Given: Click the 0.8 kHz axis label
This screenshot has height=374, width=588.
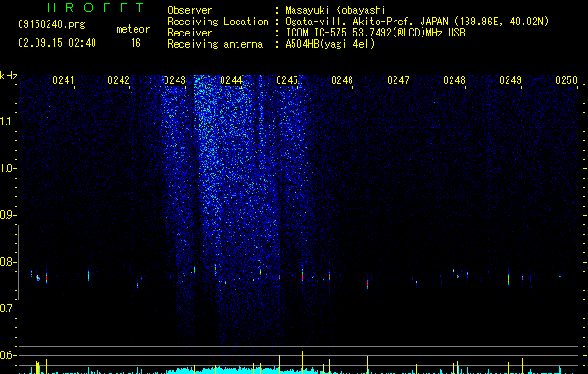Looking at the screenshot, I should coord(7,262).
